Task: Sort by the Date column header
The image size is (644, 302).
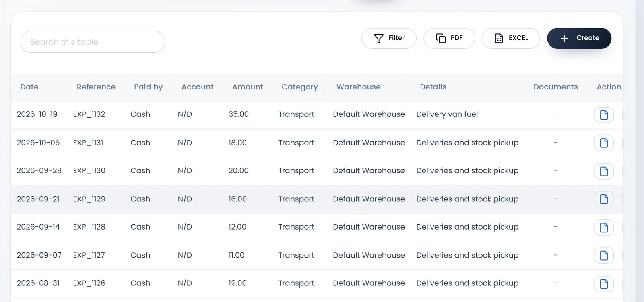Action: [x=29, y=87]
